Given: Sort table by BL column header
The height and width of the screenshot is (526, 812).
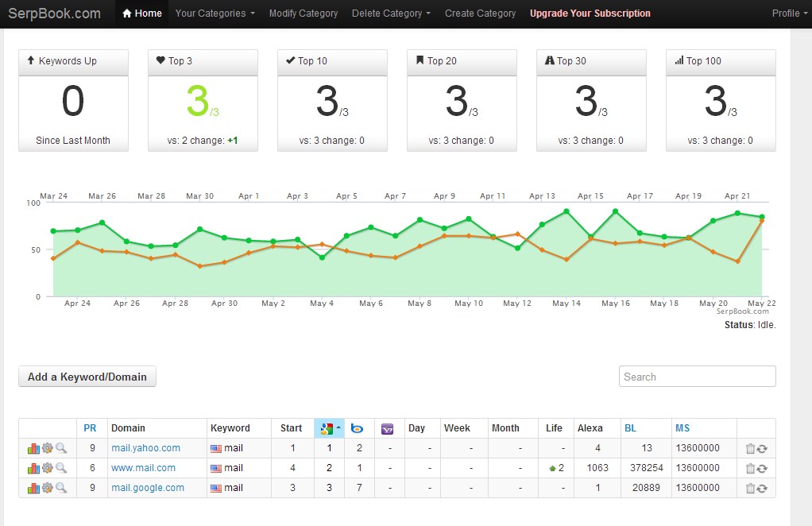Looking at the screenshot, I should pyautogui.click(x=630, y=428).
